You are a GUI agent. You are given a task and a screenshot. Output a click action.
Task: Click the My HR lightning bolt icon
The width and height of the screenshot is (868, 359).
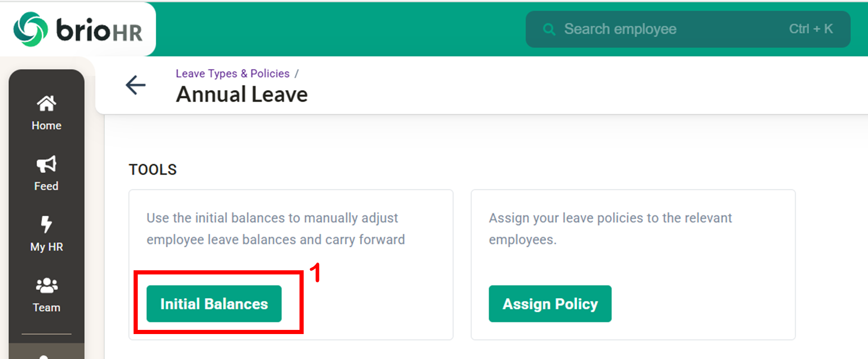coord(46,225)
